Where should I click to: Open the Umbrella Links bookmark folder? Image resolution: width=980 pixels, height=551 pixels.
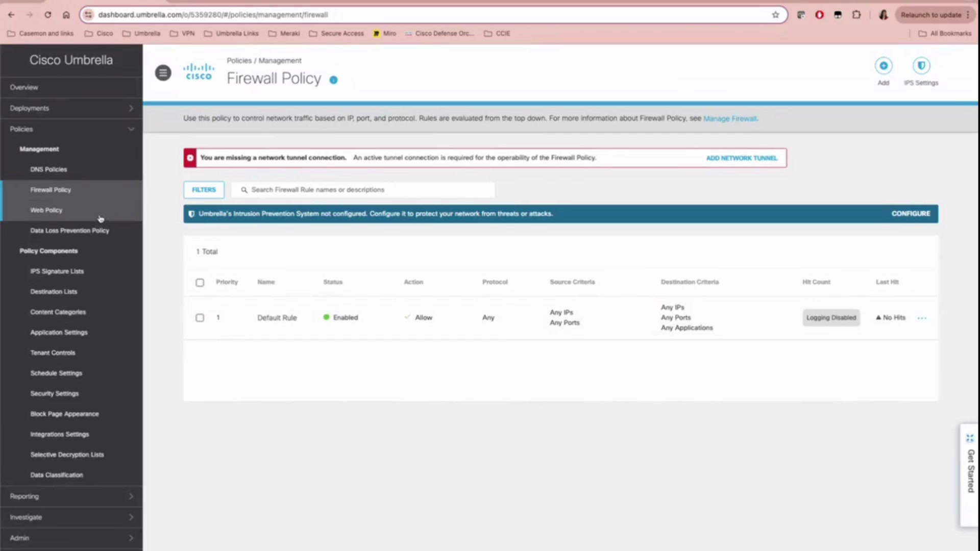231,34
